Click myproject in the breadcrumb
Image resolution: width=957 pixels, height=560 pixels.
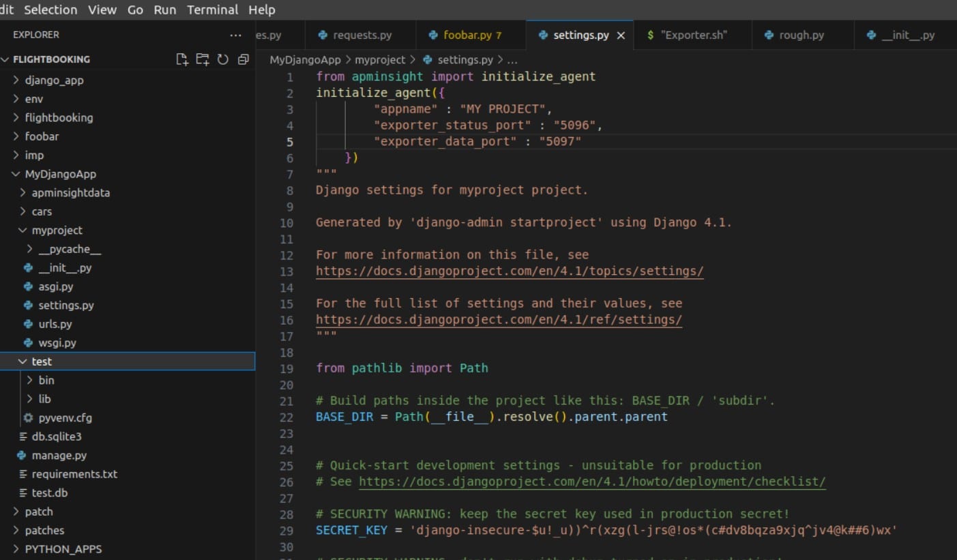click(379, 60)
